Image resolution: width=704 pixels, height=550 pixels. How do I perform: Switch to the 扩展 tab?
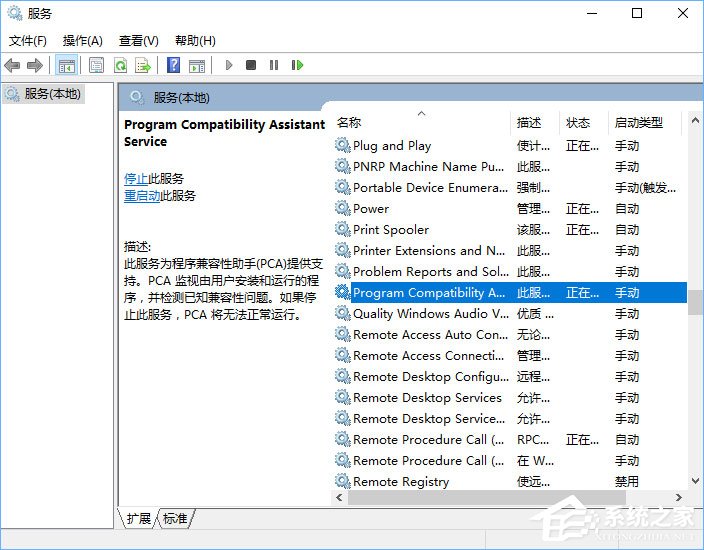138,519
